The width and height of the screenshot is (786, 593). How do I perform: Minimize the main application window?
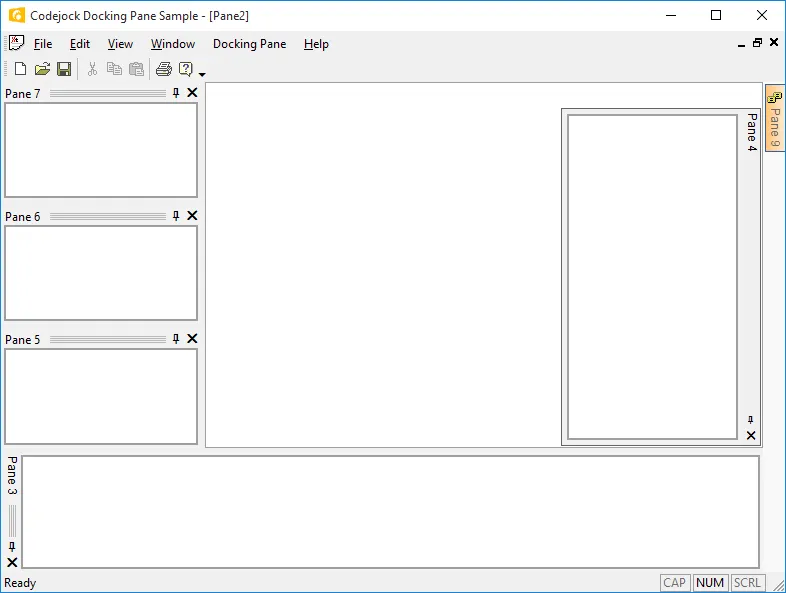coord(671,16)
